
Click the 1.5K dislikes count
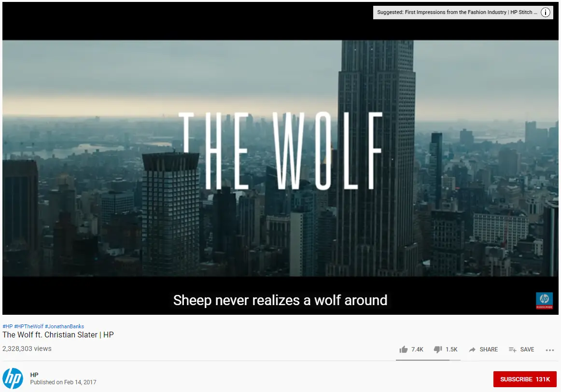click(x=451, y=350)
